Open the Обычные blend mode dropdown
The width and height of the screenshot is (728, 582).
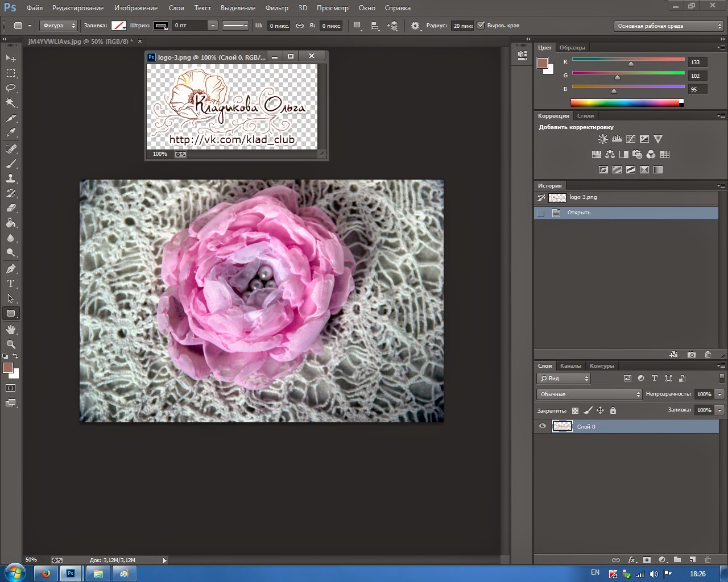click(x=589, y=394)
